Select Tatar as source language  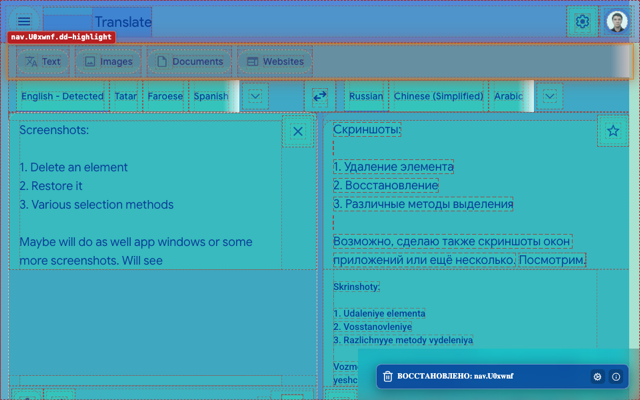point(126,96)
